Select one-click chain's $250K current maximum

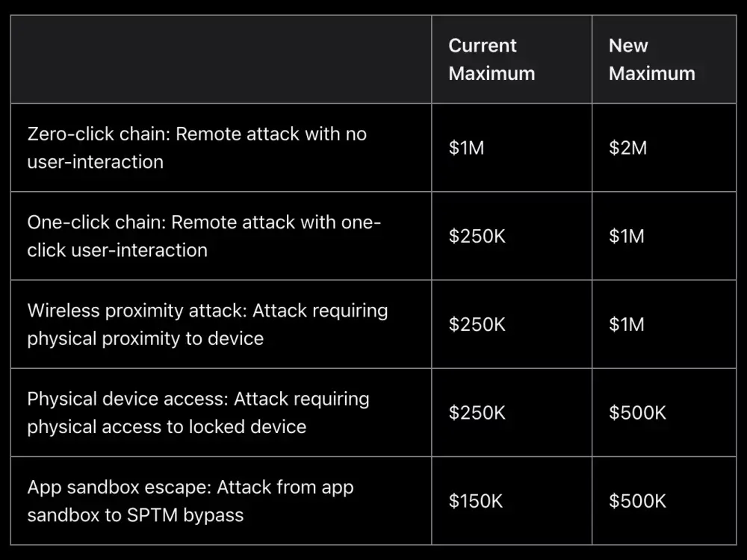(x=477, y=236)
